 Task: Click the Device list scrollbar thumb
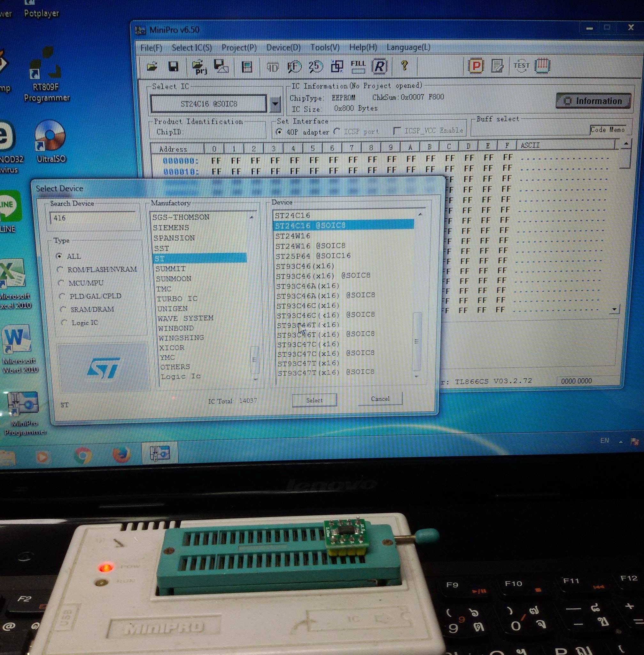417,341
